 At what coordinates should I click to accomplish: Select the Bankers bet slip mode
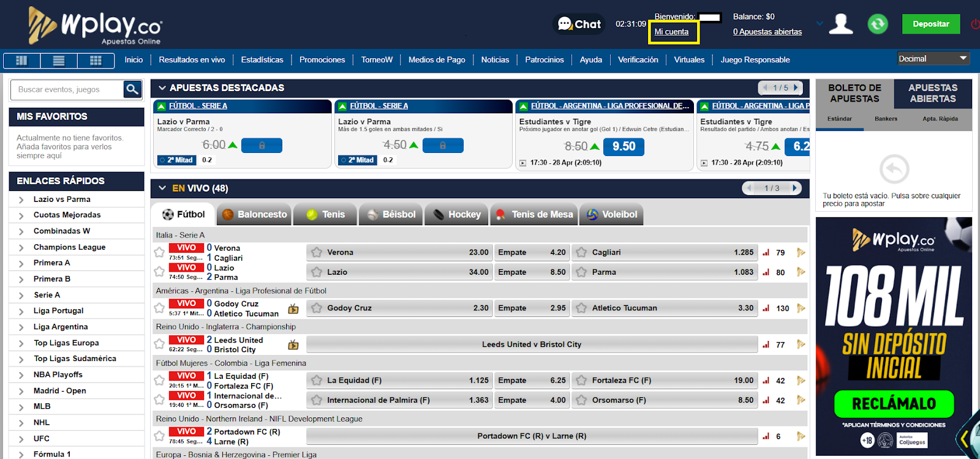(886, 119)
